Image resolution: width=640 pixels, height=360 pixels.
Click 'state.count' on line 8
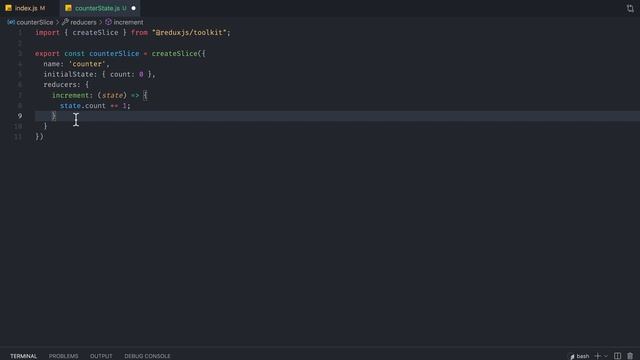coord(83,106)
